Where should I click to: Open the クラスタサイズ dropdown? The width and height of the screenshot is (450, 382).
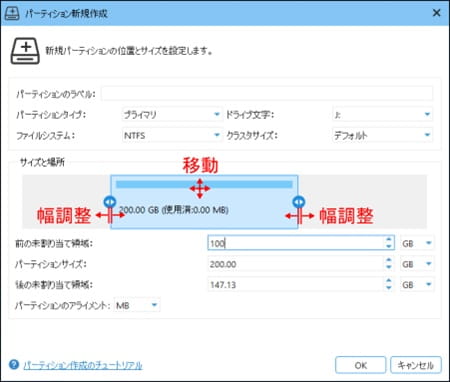[382, 135]
